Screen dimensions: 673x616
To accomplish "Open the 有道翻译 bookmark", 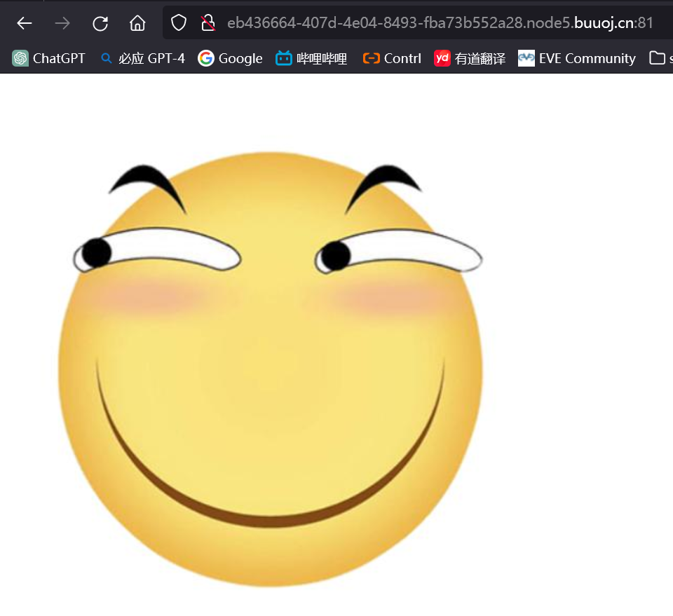I will [x=470, y=58].
